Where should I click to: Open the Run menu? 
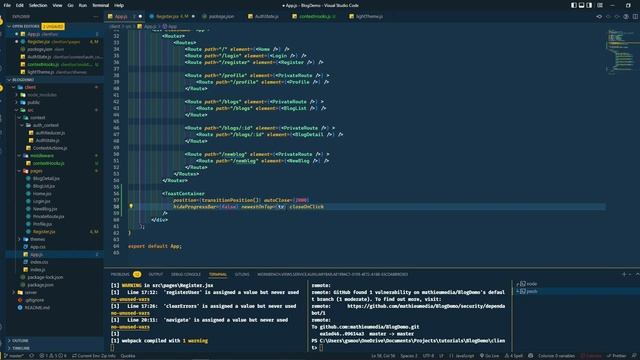point(83,5)
